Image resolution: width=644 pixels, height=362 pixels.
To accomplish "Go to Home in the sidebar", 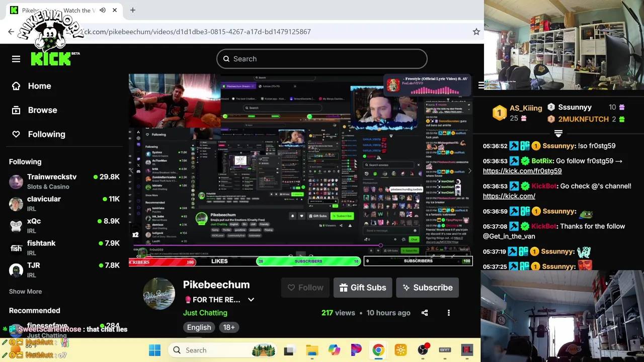I will [32, 86].
